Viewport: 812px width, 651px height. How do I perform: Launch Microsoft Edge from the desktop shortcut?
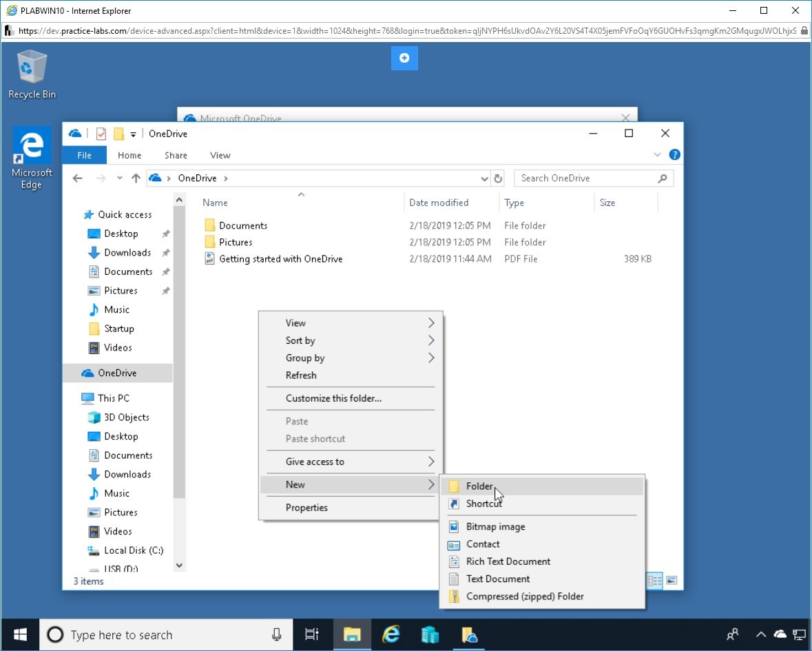click(x=32, y=158)
